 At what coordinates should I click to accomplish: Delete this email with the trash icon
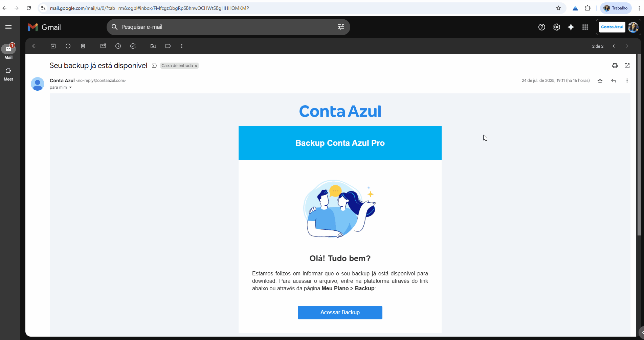click(x=83, y=46)
